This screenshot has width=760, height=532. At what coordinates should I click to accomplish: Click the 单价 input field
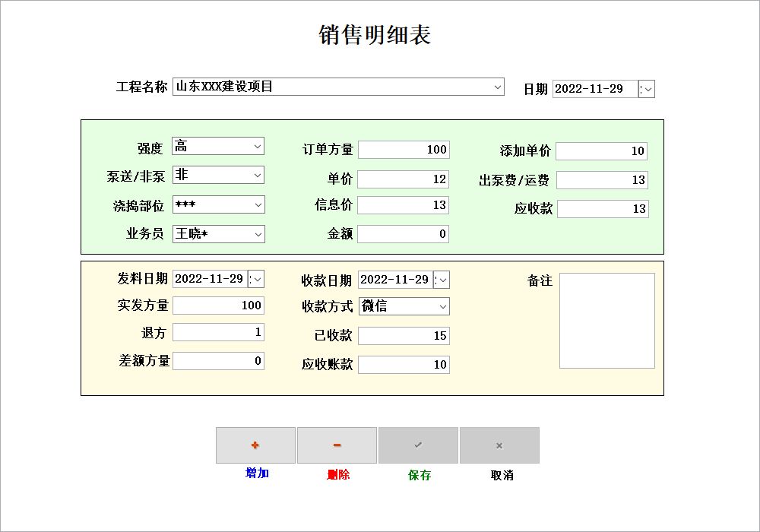404,179
